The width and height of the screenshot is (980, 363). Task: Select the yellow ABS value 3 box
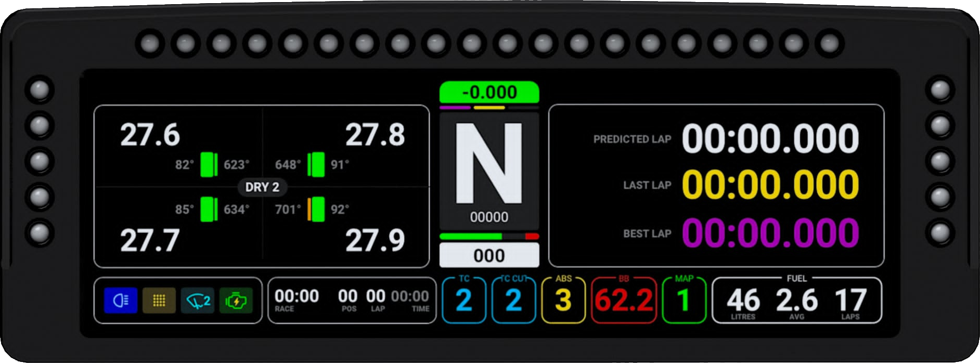click(x=563, y=300)
